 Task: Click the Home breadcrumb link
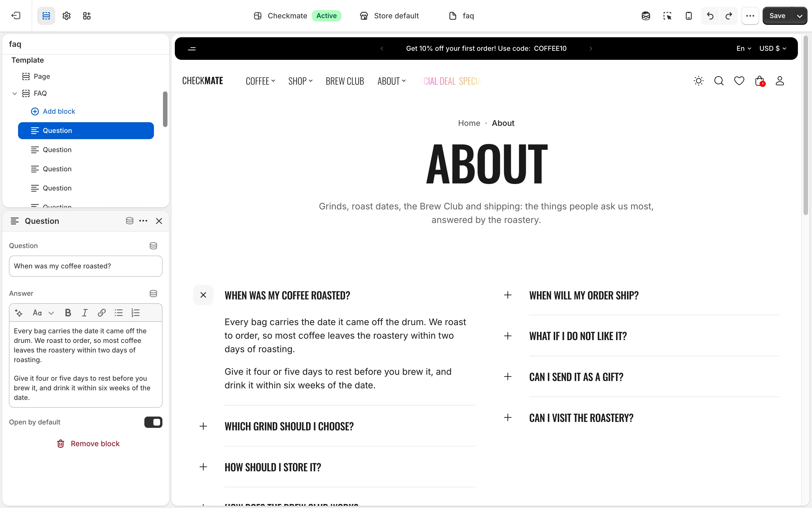[469, 123]
